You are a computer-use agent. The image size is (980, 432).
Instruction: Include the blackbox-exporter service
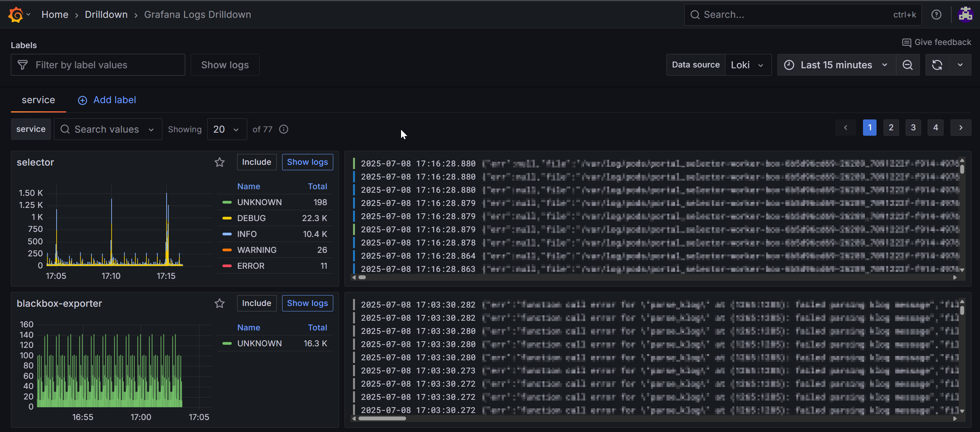click(257, 303)
